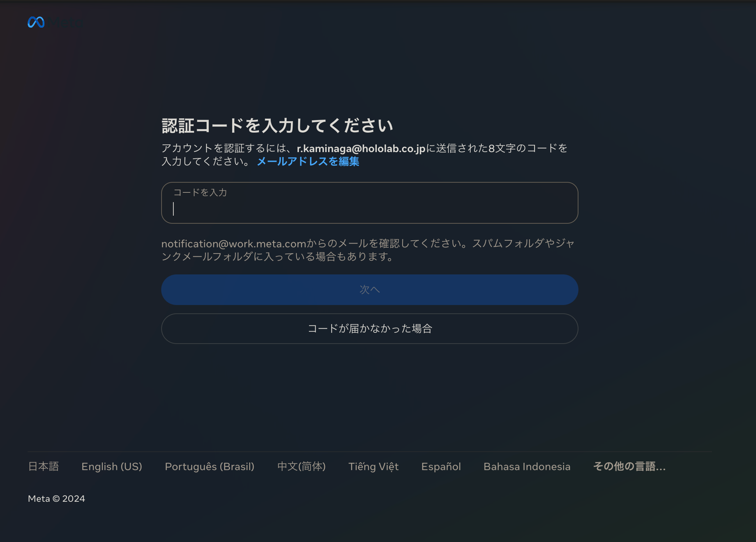
Task: Open the メールアドレスを編集 link
Action: point(308,162)
